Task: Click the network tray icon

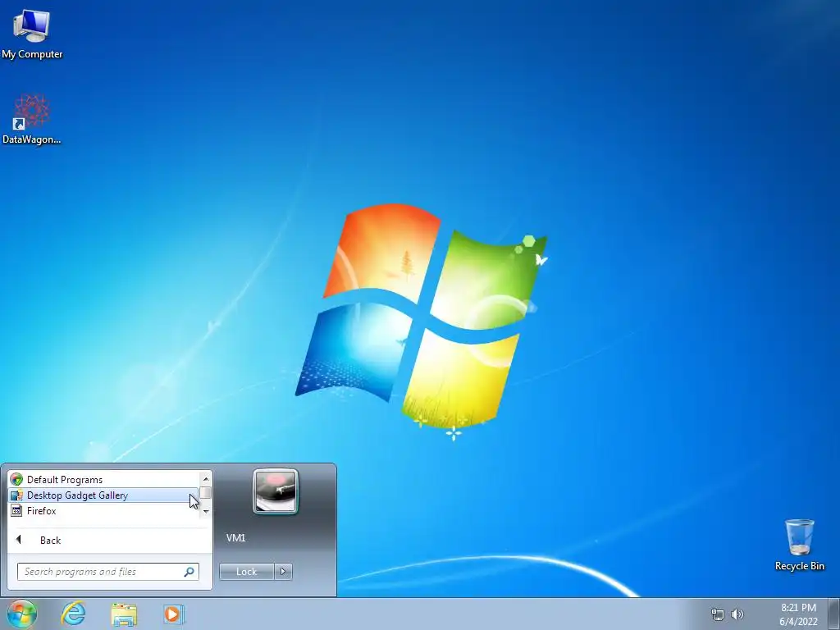Action: [x=717, y=614]
